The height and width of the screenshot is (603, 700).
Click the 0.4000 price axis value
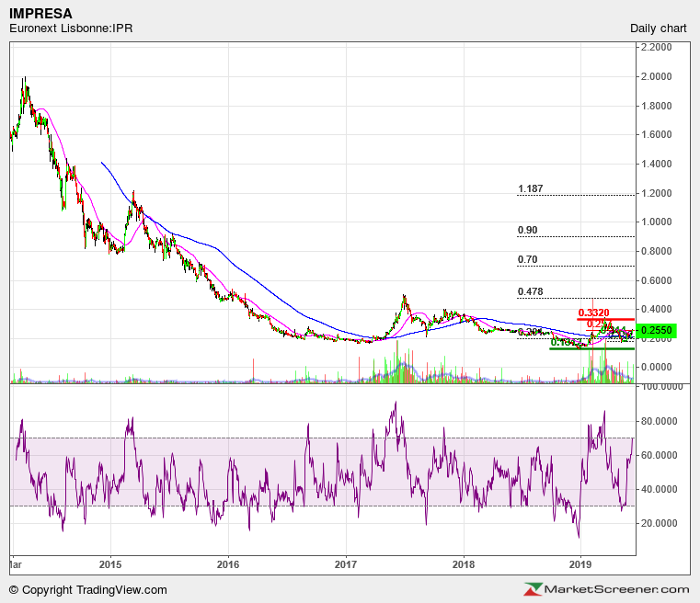(x=656, y=309)
